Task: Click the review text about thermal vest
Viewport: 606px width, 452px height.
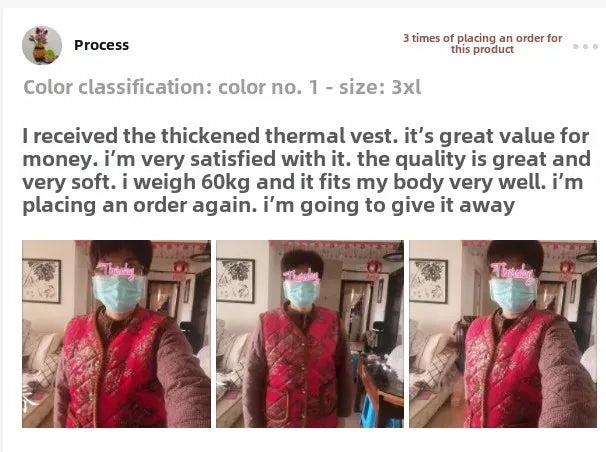Action: (x=306, y=171)
